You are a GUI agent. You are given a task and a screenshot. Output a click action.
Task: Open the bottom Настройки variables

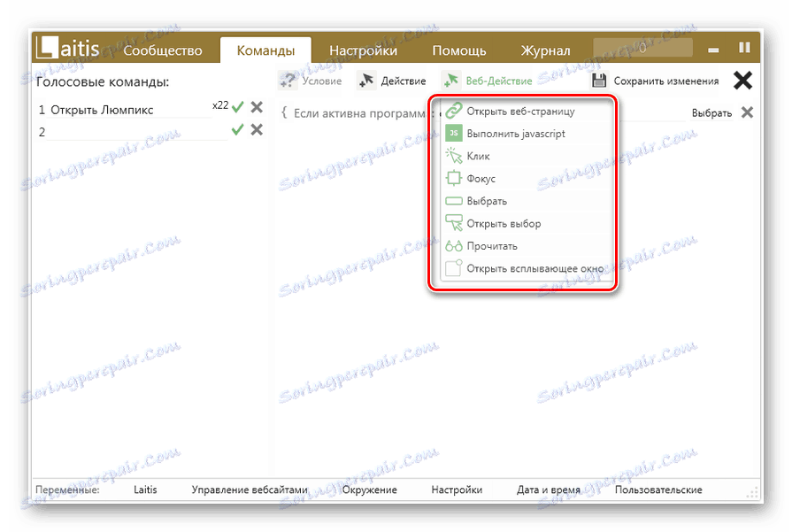[457, 490]
